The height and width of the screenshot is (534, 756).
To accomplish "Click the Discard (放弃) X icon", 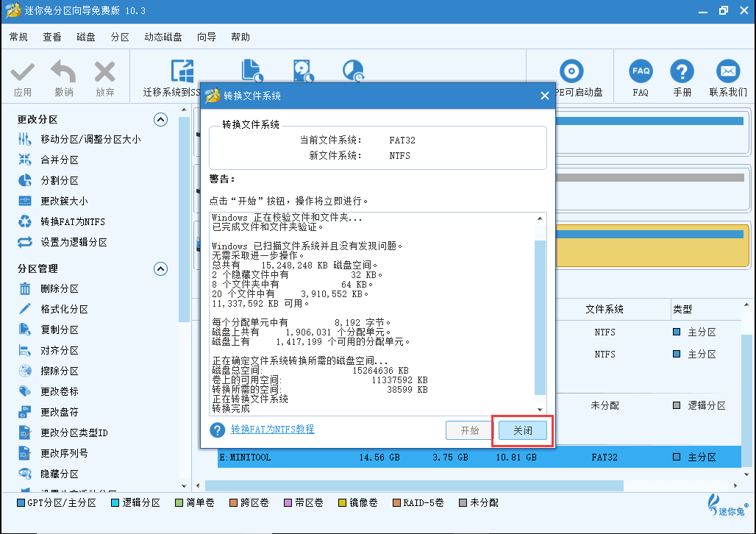I will click(104, 72).
